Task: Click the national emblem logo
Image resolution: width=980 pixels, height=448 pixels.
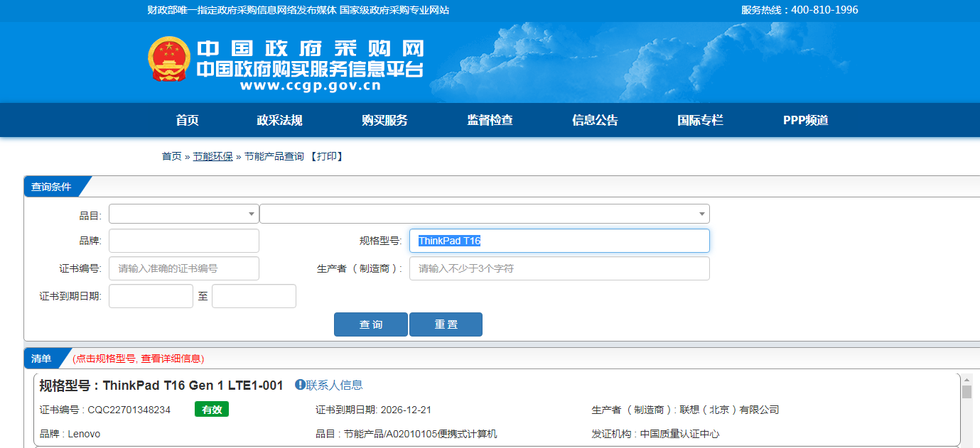Action: coord(169,59)
